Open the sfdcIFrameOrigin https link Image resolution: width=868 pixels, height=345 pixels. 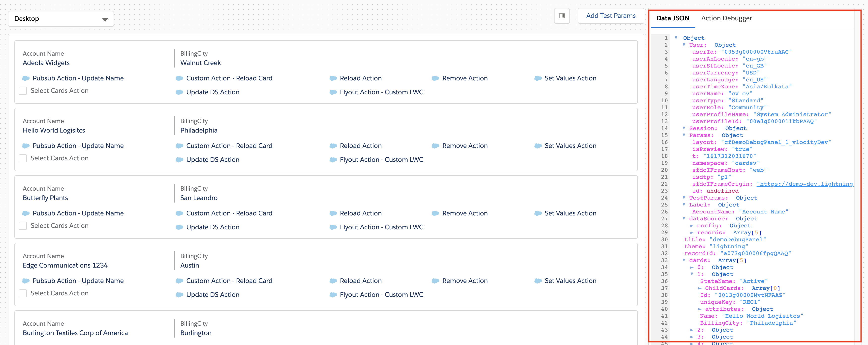coord(805,184)
